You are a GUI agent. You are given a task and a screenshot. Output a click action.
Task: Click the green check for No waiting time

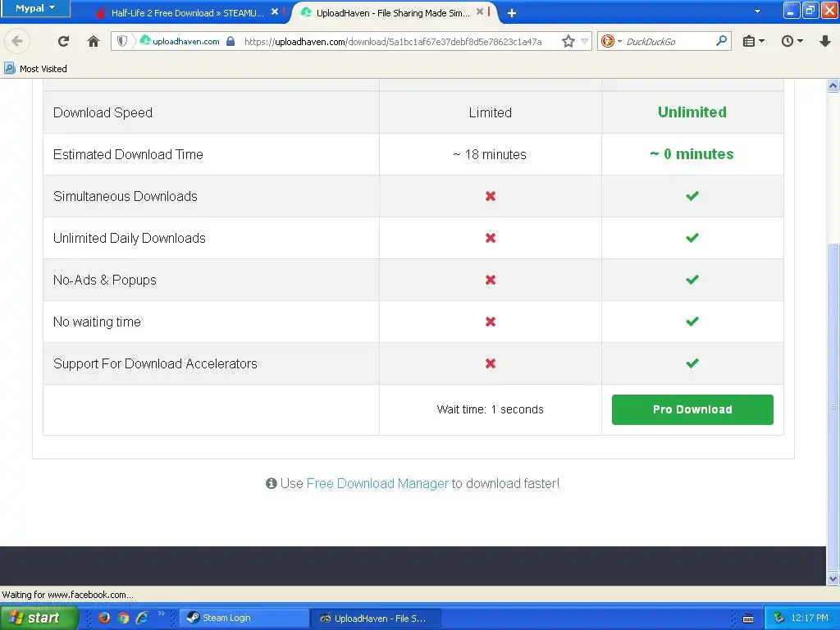pyautogui.click(x=692, y=322)
